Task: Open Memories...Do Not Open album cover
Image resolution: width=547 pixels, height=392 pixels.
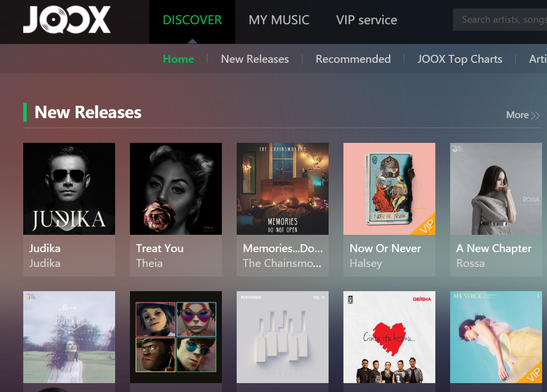Action: 283,188
